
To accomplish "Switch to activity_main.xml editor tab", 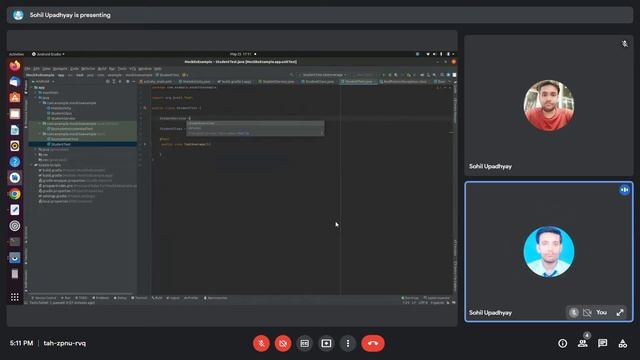I will point(156,82).
